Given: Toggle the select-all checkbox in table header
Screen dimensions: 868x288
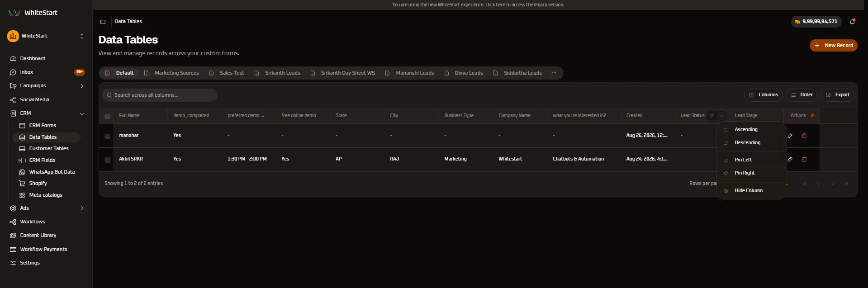Looking at the screenshot, I should 107,116.
